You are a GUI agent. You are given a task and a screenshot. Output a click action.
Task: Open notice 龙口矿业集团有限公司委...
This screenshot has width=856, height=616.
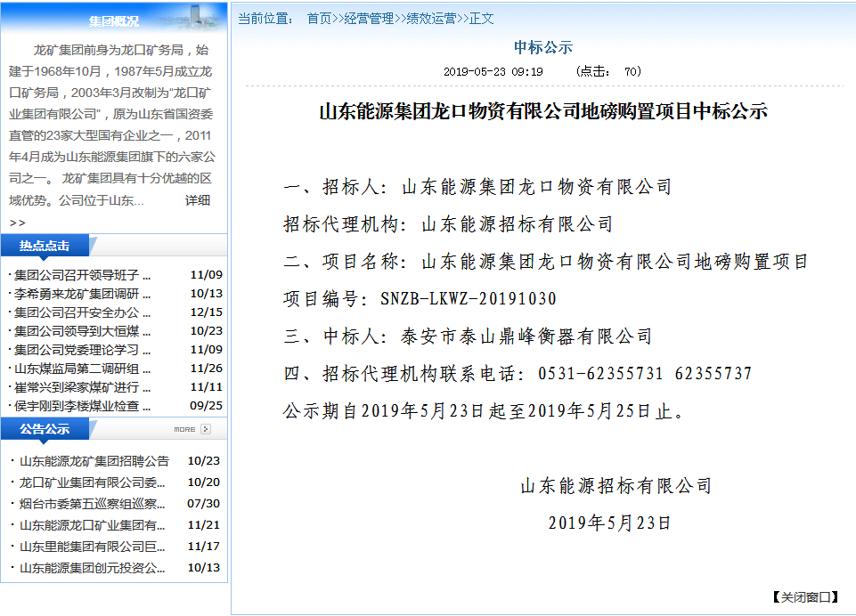click(93, 482)
